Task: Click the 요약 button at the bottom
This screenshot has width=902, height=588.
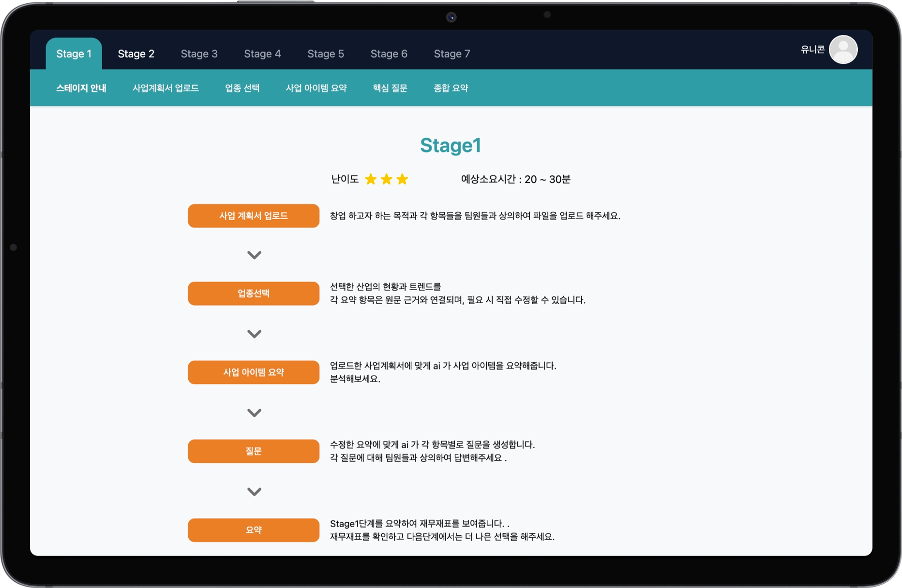Action: [253, 530]
